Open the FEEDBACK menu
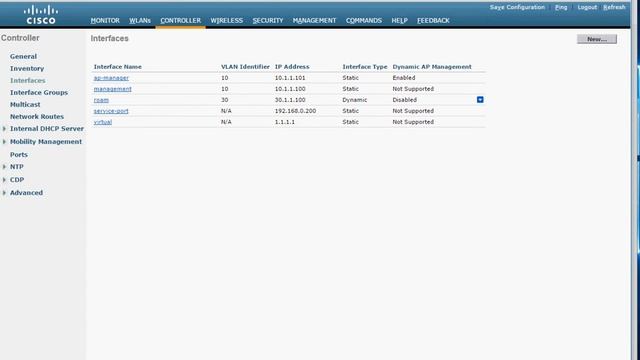 pyautogui.click(x=433, y=20)
